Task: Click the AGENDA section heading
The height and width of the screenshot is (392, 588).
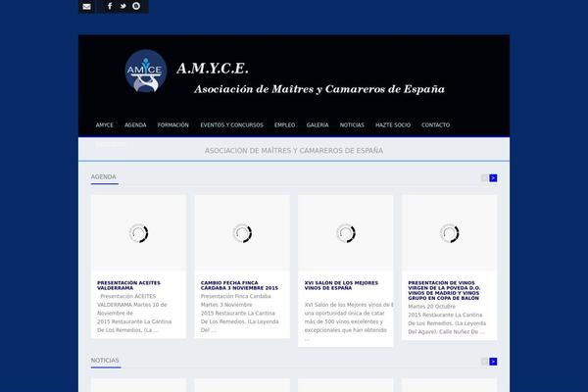Action: 104,176
